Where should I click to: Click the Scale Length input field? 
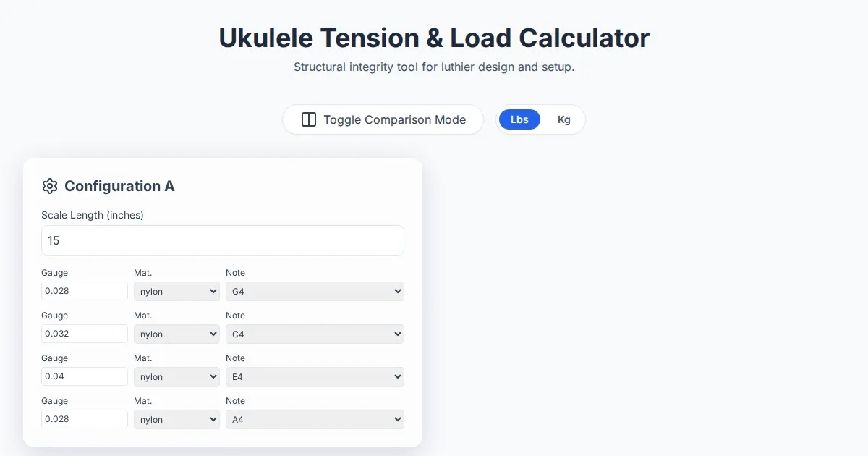[x=223, y=240]
